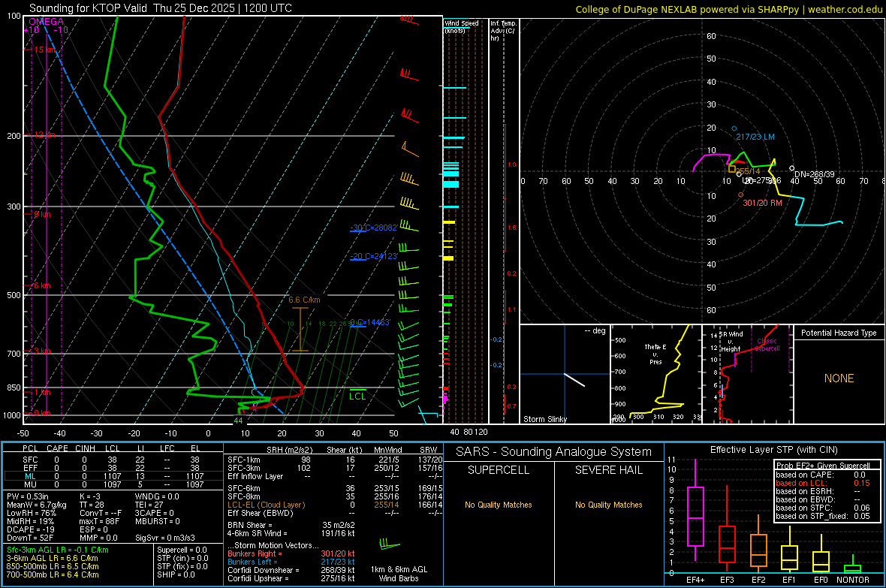Click the MU parcel row label

point(30,484)
